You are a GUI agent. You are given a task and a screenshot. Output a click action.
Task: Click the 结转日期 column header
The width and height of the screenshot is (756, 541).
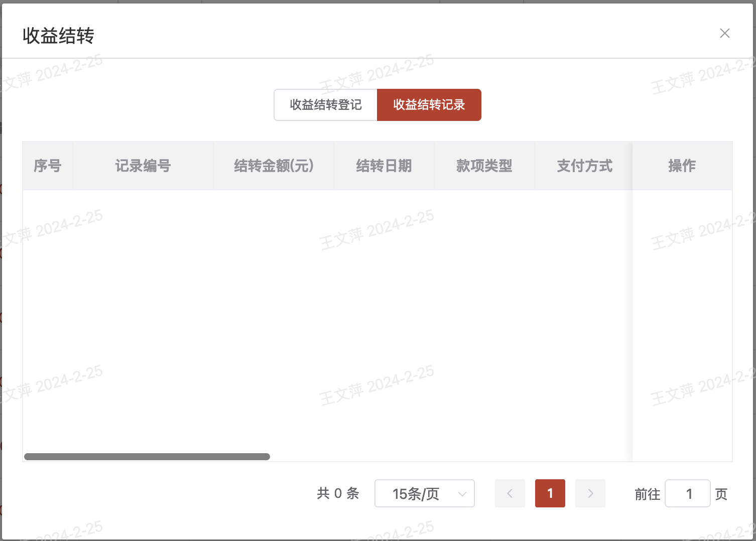(x=384, y=166)
